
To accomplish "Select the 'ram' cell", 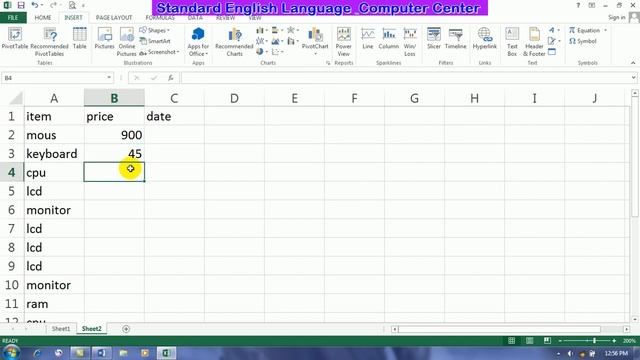I will 54,304.
